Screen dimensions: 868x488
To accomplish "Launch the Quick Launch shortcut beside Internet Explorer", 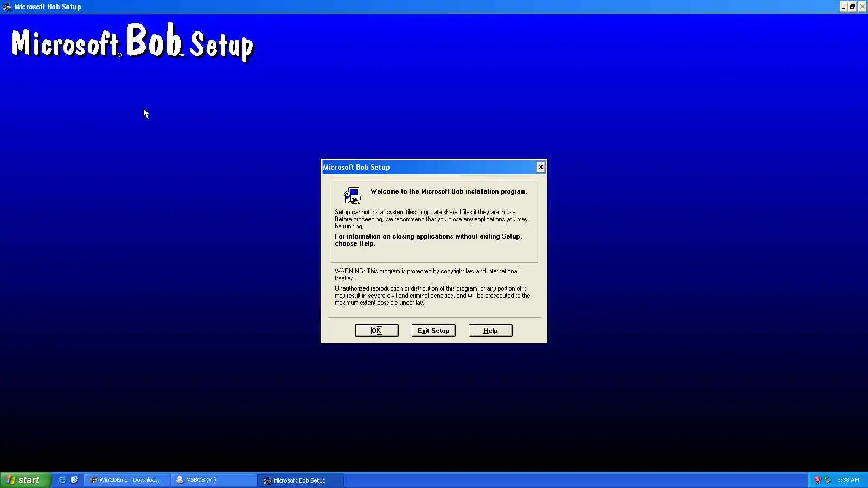I will 74,480.
